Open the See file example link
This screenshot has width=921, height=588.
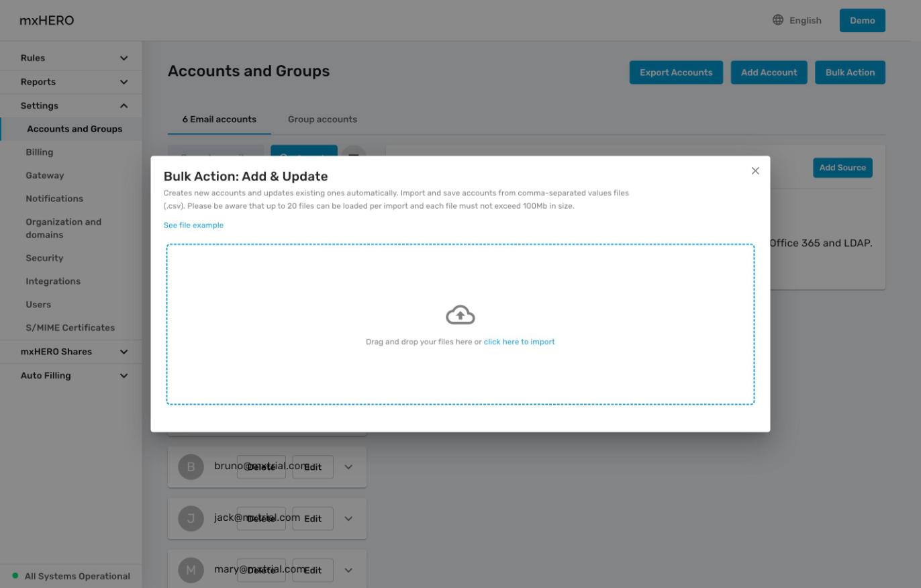click(193, 226)
